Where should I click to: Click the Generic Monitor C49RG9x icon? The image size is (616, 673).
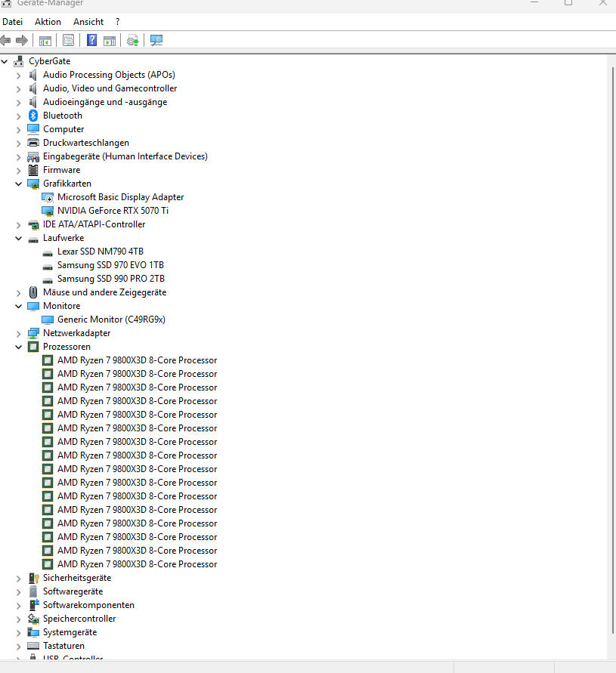(48, 320)
